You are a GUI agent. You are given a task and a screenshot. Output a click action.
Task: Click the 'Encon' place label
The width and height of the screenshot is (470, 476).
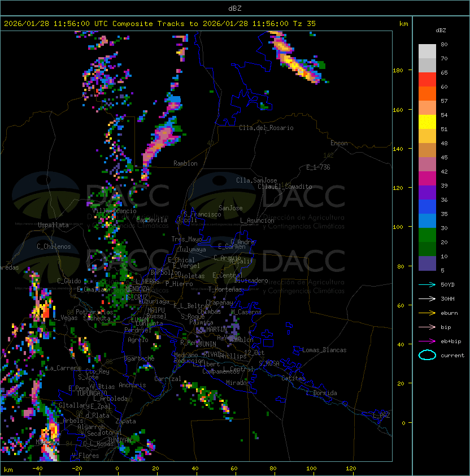coord(339,143)
